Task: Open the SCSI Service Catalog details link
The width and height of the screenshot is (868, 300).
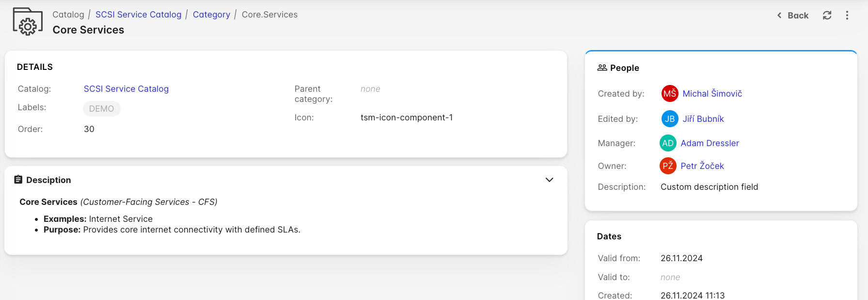Action: pyautogui.click(x=126, y=89)
